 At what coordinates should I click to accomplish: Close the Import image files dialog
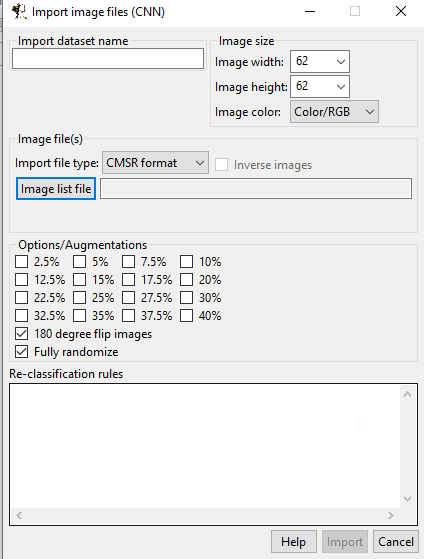click(401, 11)
